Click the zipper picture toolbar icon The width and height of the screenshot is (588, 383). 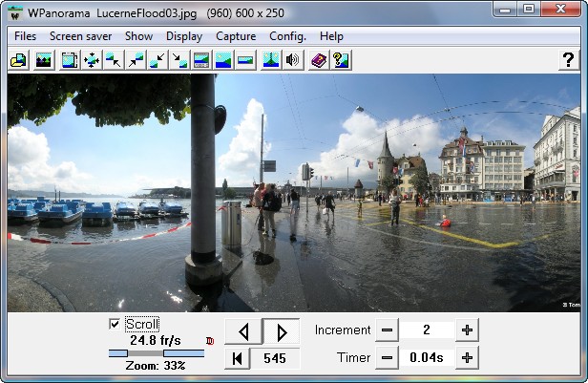[x=271, y=60]
